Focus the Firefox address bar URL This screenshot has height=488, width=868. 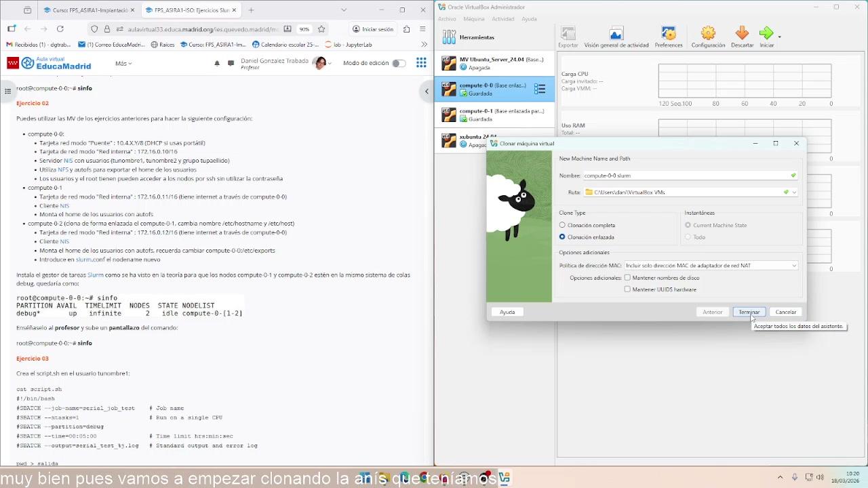[203, 29]
